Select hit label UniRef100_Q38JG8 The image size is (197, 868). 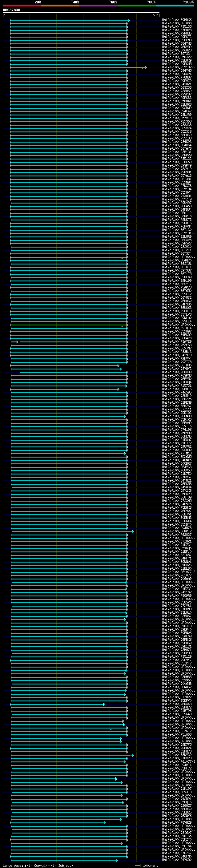coord(177,125)
